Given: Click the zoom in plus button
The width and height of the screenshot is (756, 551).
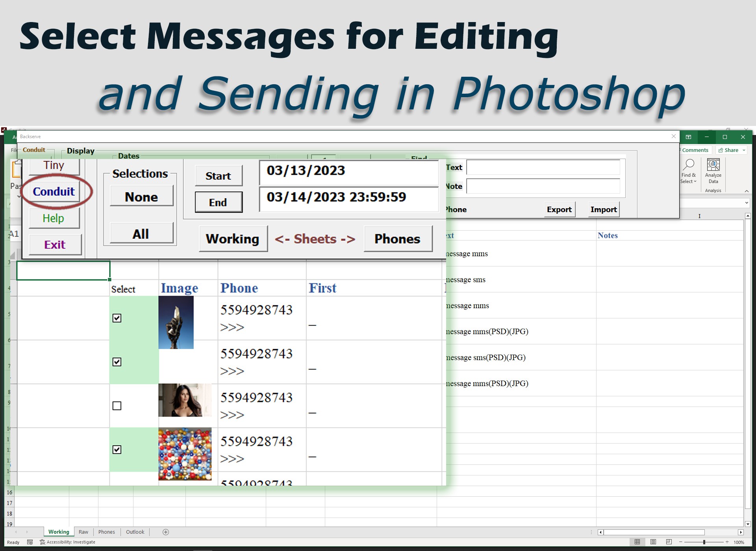Looking at the screenshot, I should point(727,542).
